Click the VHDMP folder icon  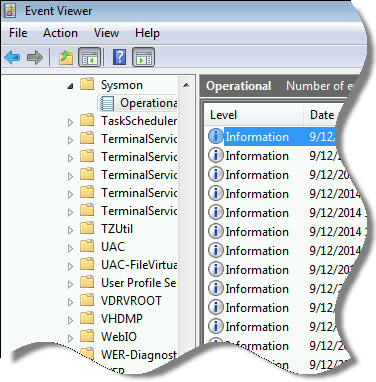(x=87, y=318)
